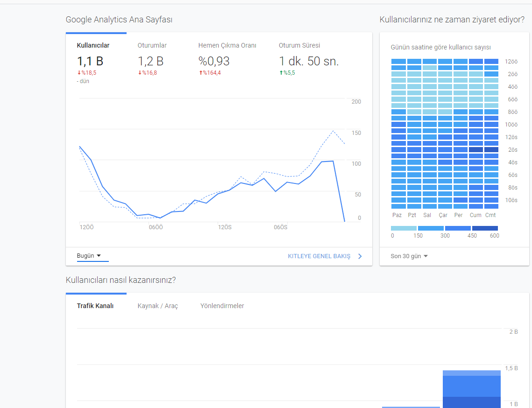Open the KITLEYE GENEL BAKIŞ report link
Image resolution: width=532 pixels, height=408 pixels.
tap(319, 256)
